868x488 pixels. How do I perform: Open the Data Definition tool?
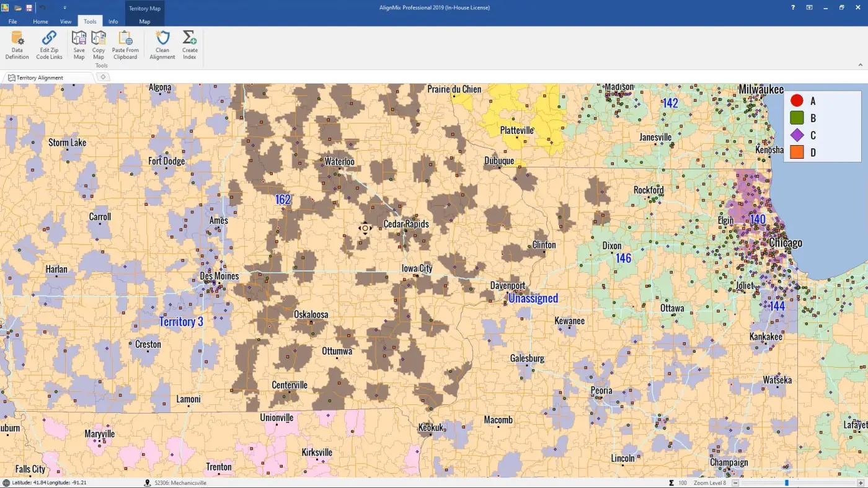click(17, 45)
